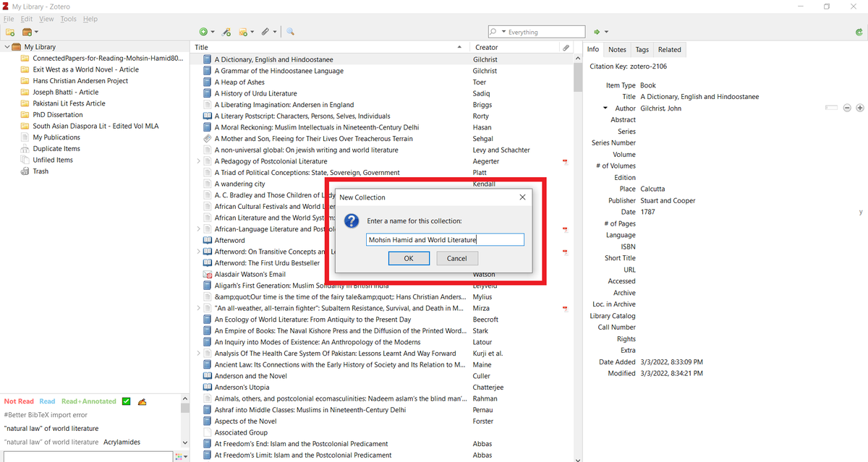The image size is (868, 462).
Task: Open the View menu
Action: (46, 19)
